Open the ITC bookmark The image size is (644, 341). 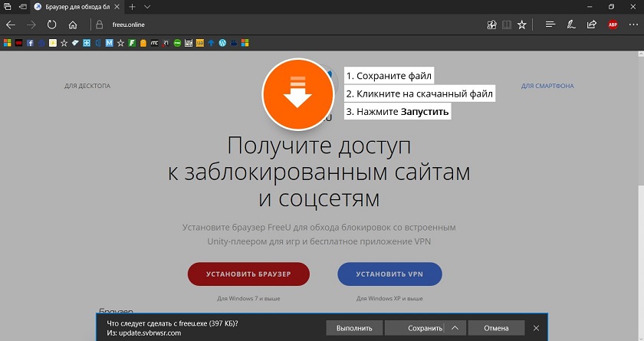click(x=154, y=43)
